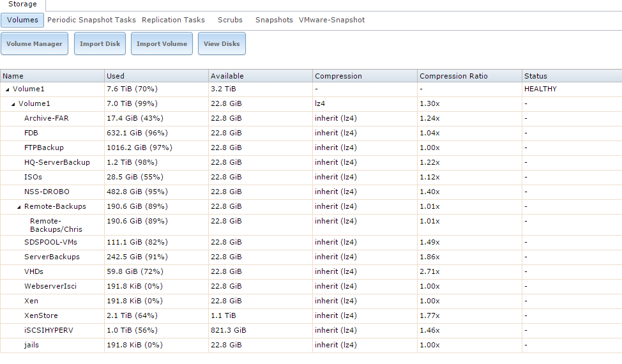Click the 59.8 GiB (72%) used value

135,271
